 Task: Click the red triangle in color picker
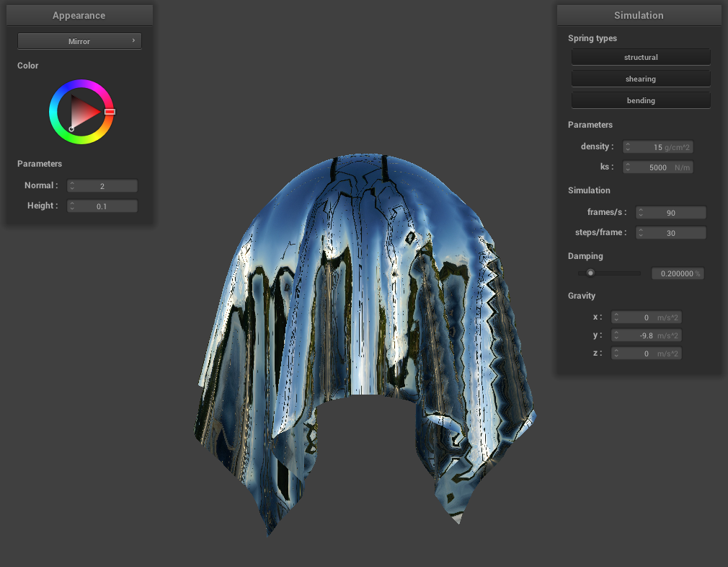(x=84, y=112)
